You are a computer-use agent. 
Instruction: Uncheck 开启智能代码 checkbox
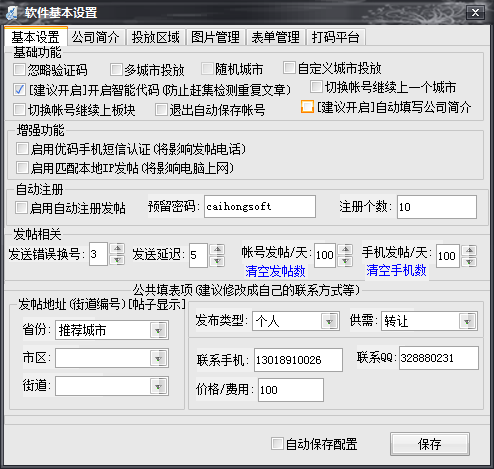click(x=19, y=89)
